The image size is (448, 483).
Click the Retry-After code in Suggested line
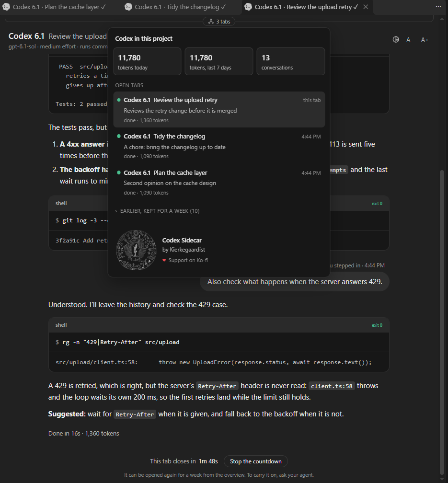(x=135, y=414)
